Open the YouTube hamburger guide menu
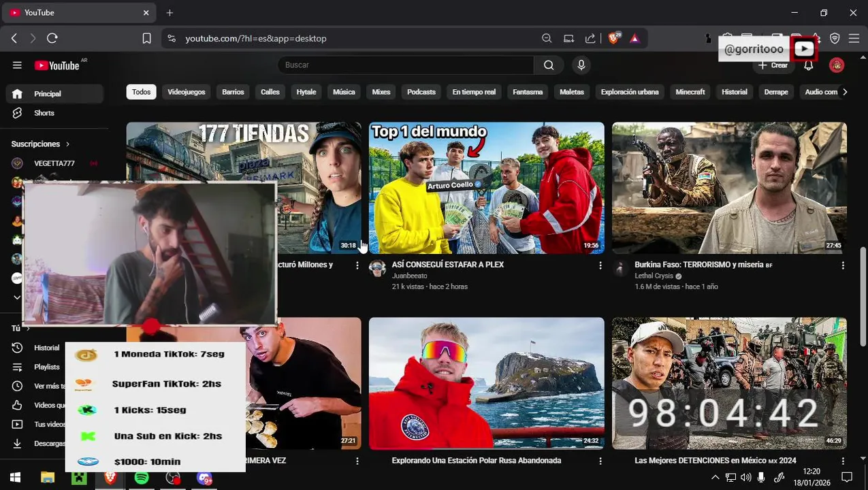 17,65
